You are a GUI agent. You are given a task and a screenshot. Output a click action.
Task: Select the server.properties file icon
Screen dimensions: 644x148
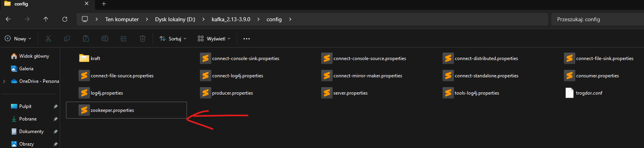tap(327, 93)
